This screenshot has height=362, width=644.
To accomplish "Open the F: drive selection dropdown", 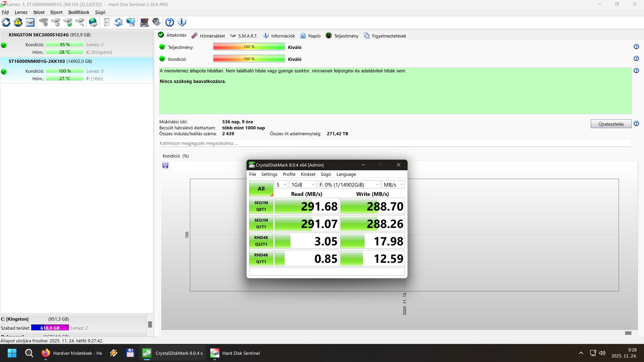I will pos(349,185).
